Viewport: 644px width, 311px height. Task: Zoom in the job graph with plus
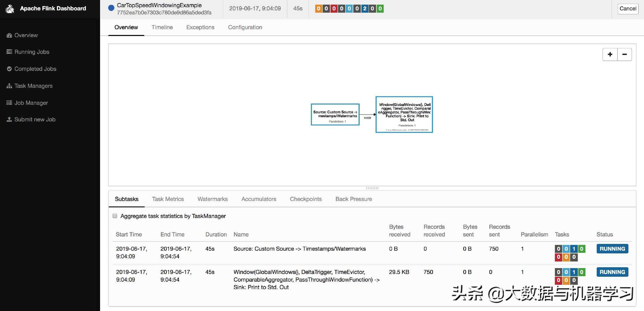[610, 54]
